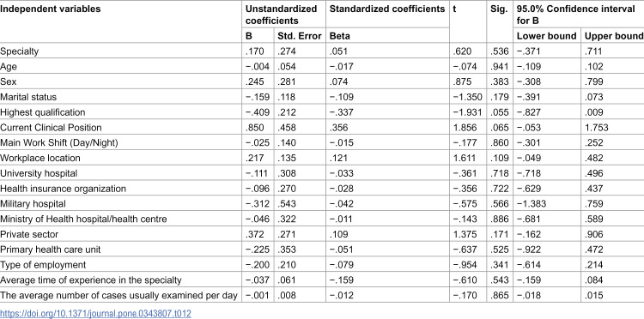The height and width of the screenshot is (319, 644).
Task: Click the Marital status row label
Action: click(28, 97)
